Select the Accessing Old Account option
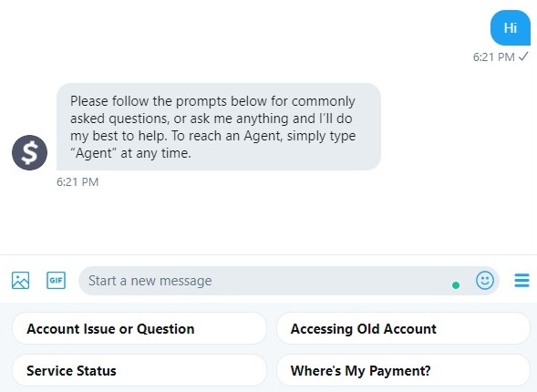The image size is (537, 392). [x=403, y=329]
